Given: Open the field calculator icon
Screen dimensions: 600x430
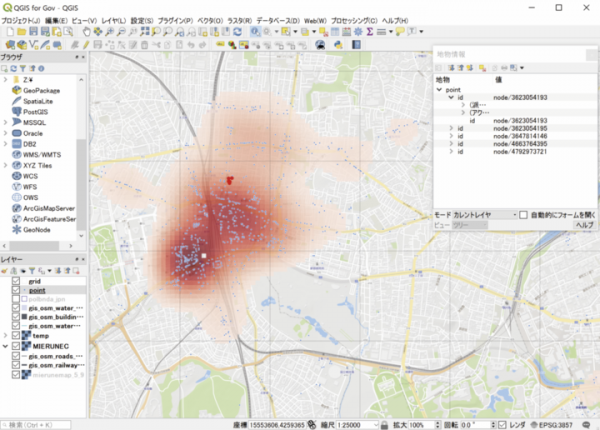Looking at the screenshot, I should click(346, 32).
